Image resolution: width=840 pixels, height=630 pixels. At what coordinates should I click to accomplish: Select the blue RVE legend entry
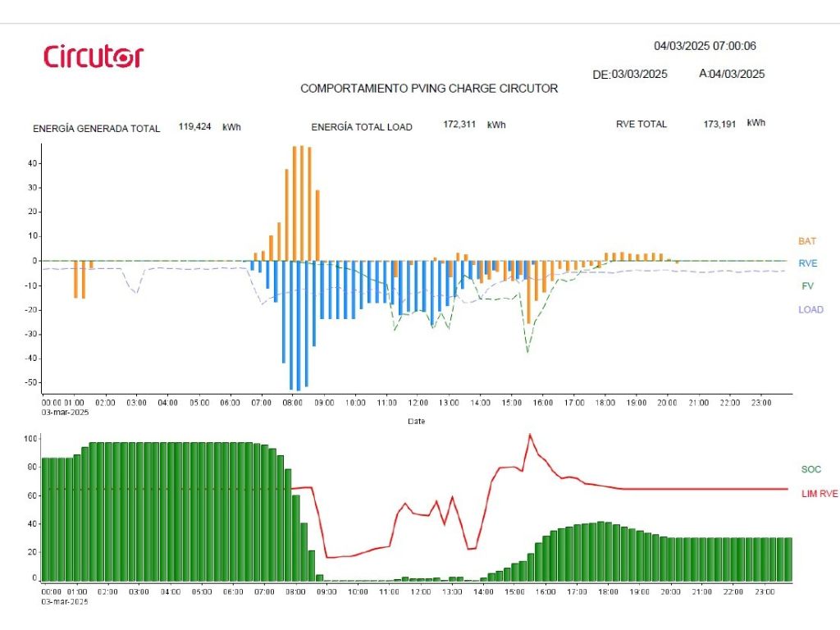point(807,263)
